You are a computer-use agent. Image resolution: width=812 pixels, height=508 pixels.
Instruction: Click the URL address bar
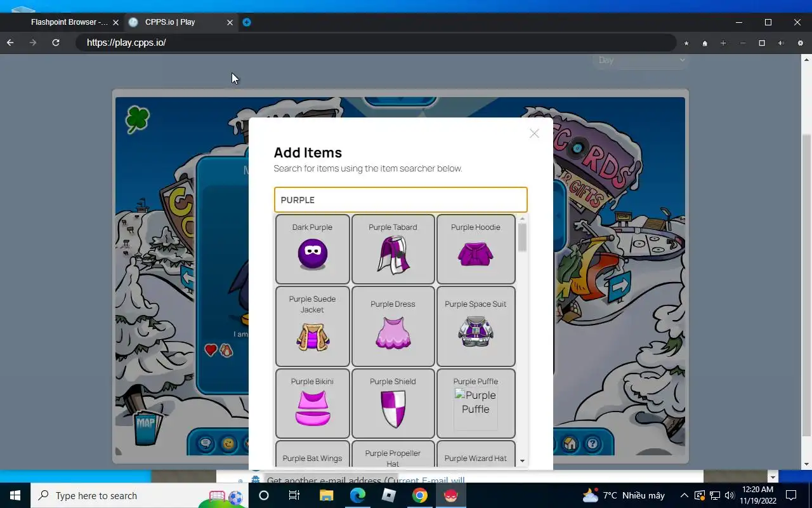(x=376, y=43)
